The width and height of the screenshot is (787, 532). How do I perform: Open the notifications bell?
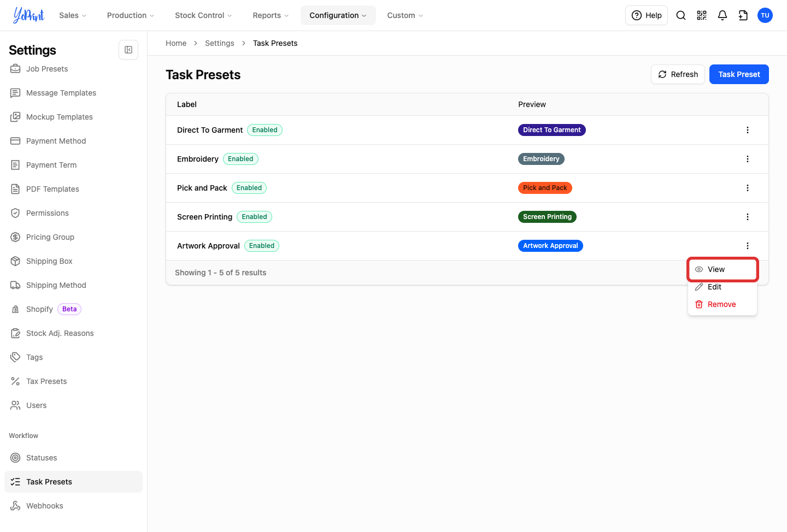point(723,15)
